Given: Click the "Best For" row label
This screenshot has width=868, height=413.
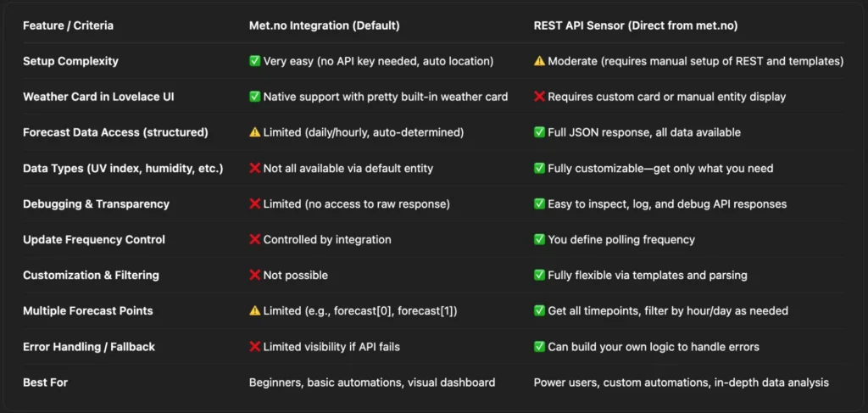Looking at the screenshot, I should click(x=45, y=382).
